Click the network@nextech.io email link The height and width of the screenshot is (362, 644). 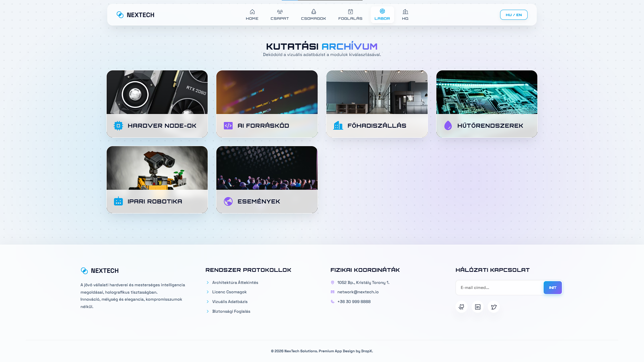click(358, 292)
